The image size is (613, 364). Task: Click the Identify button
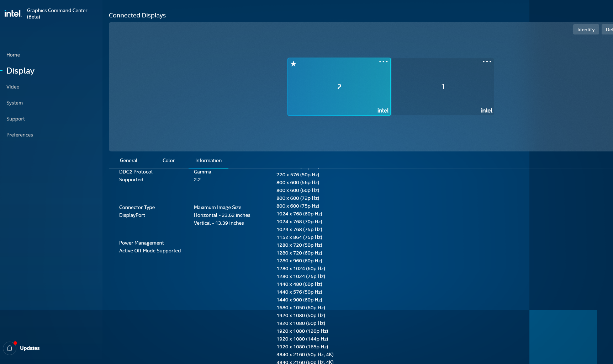click(x=586, y=30)
